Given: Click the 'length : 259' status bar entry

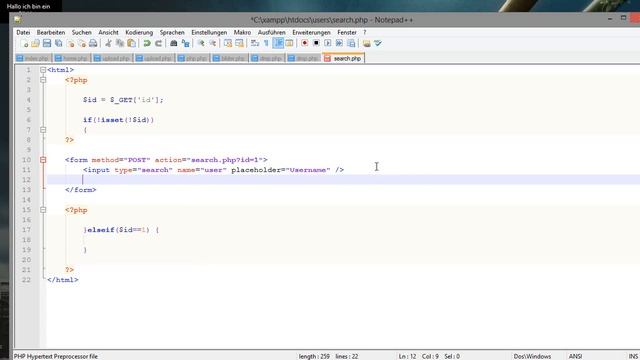Looking at the screenshot, I should tap(314, 356).
